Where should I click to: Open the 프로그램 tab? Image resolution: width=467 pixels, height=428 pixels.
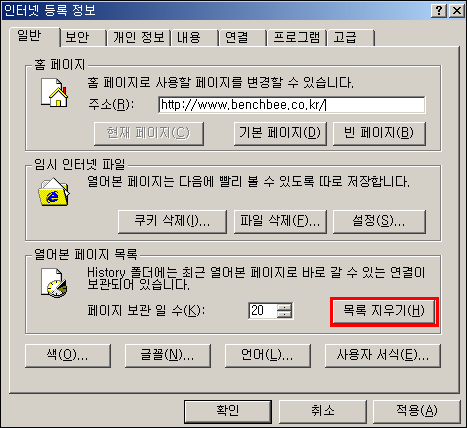coord(297,37)
